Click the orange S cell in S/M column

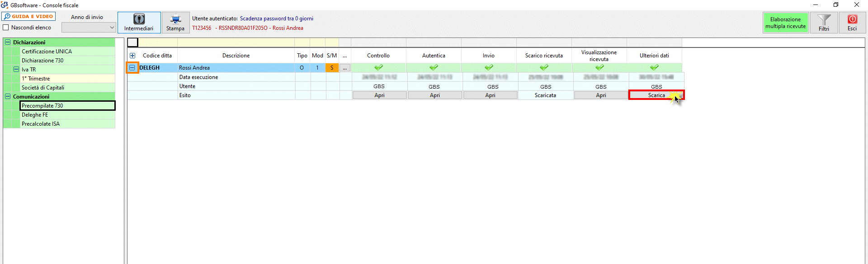coord(332,68)
